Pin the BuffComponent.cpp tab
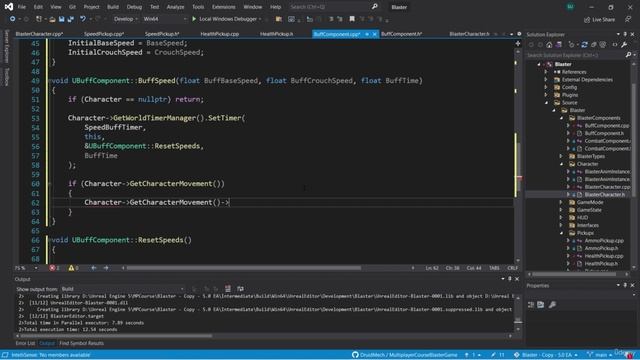The image size is (640, 360). coord(367,34)
